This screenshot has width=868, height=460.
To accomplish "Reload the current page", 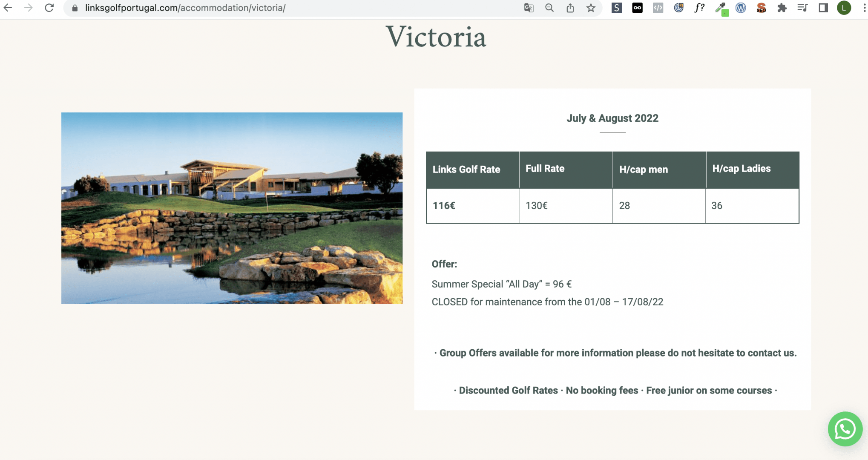I will tap(49, 8).
